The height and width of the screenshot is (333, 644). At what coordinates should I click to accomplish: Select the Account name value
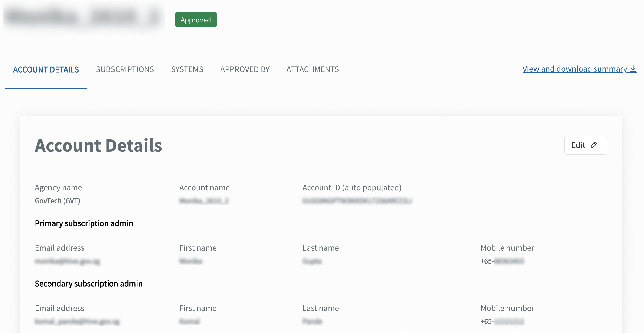(204, 201)
